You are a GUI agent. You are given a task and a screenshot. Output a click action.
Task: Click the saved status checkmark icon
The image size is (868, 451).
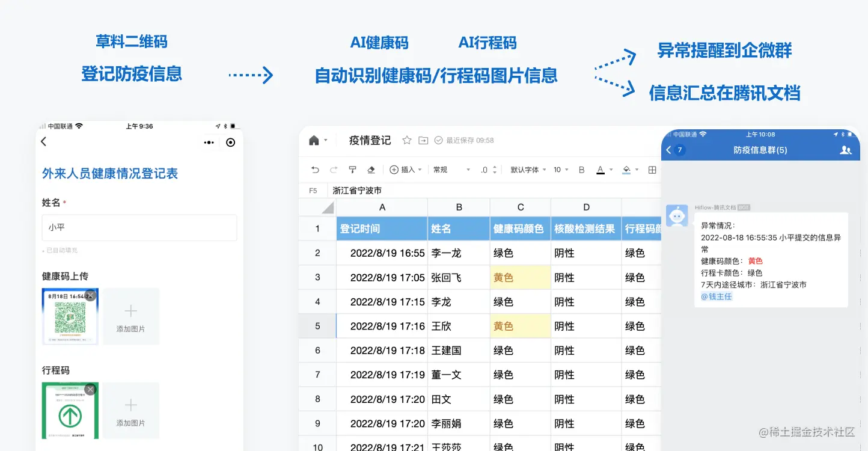pos(439,140)
